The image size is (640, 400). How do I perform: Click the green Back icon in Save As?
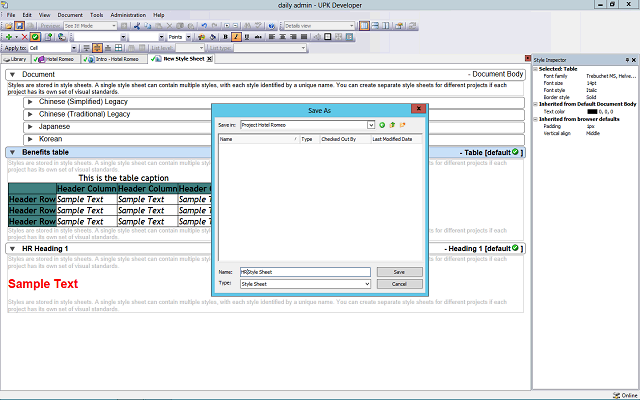pyautogui.click(x=382, y=125)
